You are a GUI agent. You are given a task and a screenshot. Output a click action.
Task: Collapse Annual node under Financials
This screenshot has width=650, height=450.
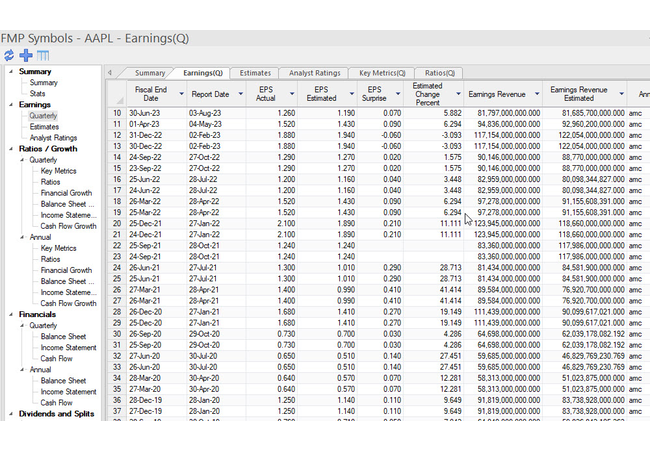tap(22, 370)
